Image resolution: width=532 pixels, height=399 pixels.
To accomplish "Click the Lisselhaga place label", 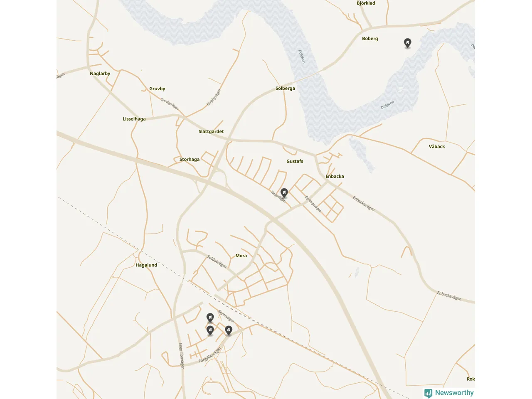I will point(134,119).
